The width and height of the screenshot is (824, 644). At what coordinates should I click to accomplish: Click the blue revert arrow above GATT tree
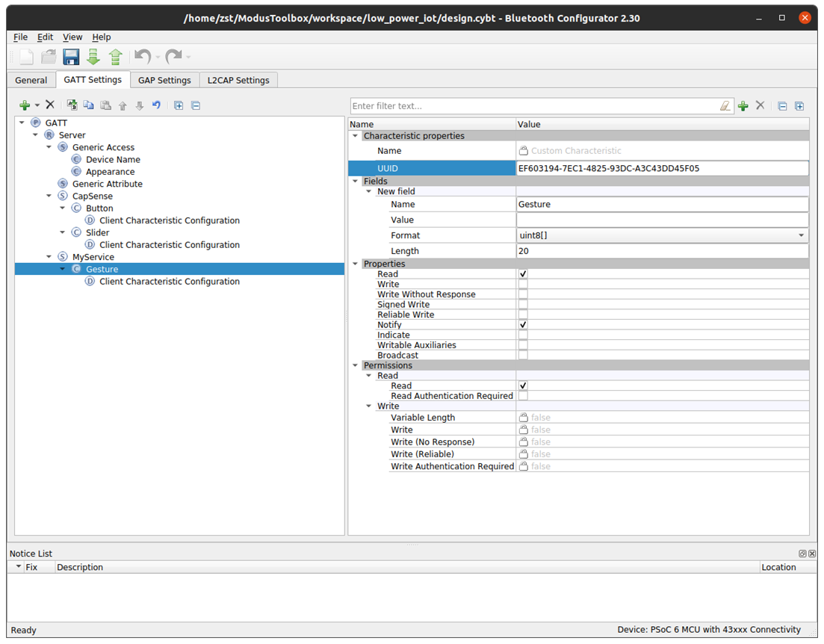tap(156, 105)
